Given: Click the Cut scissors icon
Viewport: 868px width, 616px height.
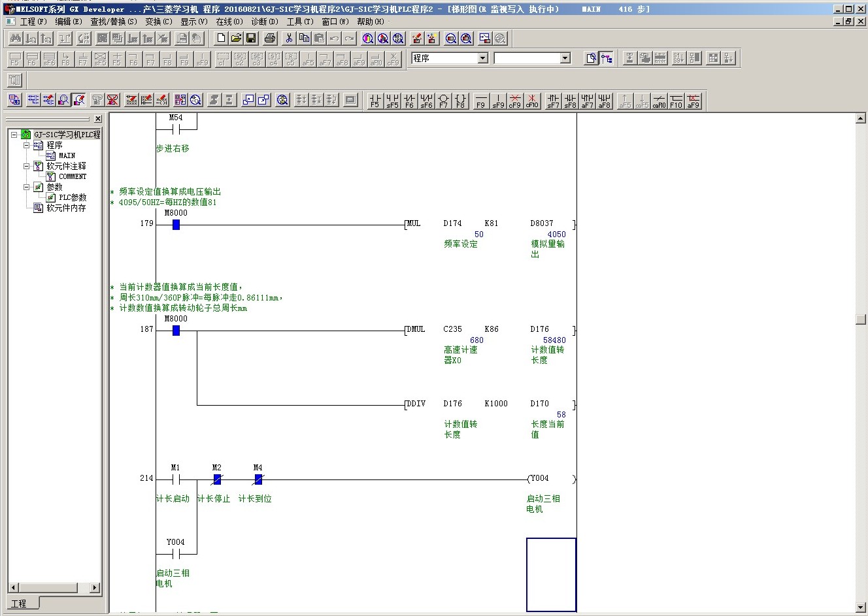Looking at the screenshot, I should (x=289, y=39).
